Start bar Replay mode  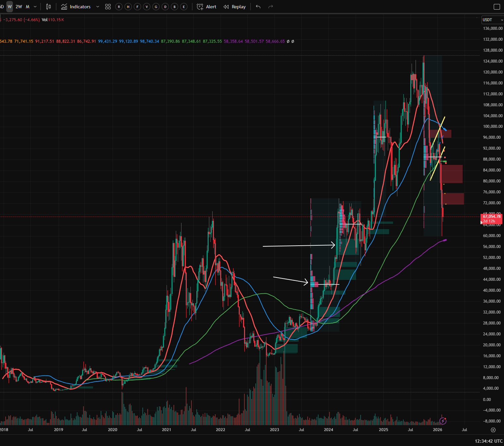(234, 7)
